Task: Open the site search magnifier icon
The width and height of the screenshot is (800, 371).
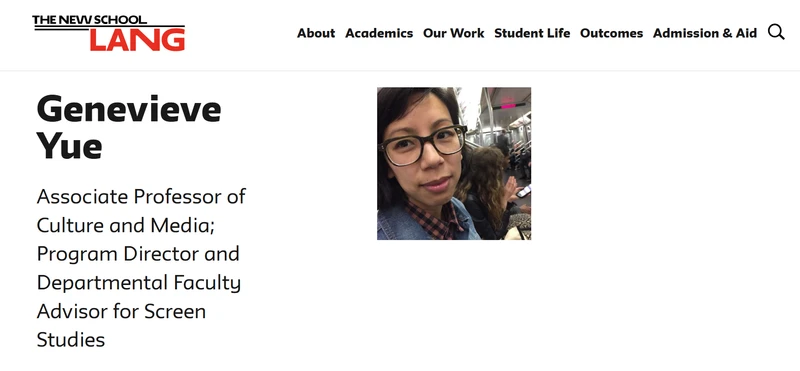Action: click(776, 32)
